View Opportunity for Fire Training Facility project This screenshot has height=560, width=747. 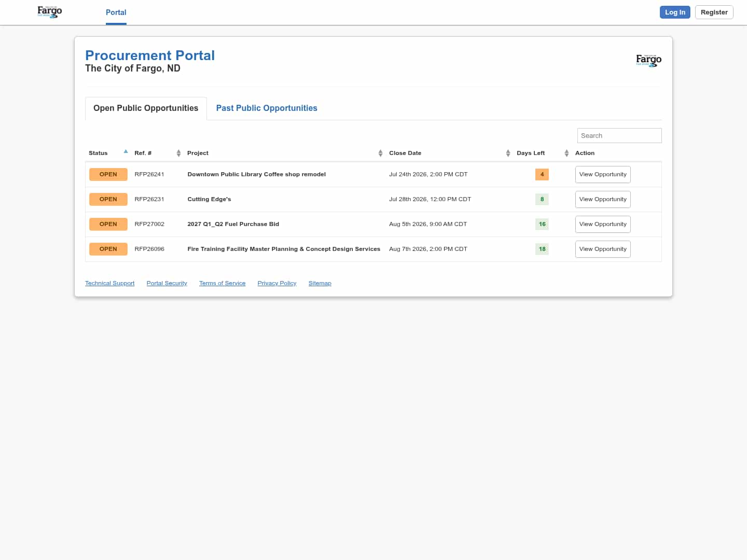tap(603, 249)
